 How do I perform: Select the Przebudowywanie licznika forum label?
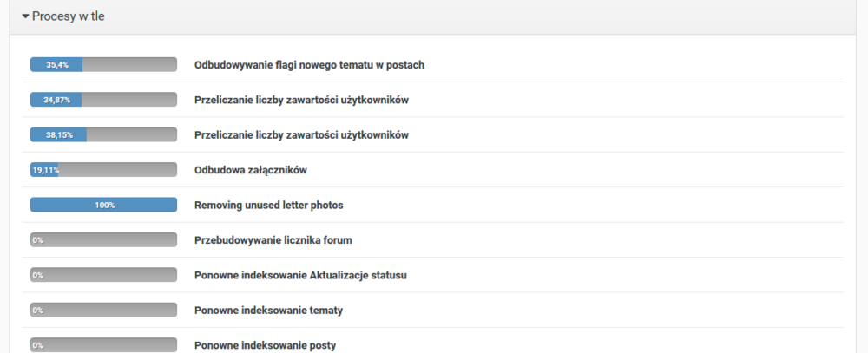[x=273, y=240]
